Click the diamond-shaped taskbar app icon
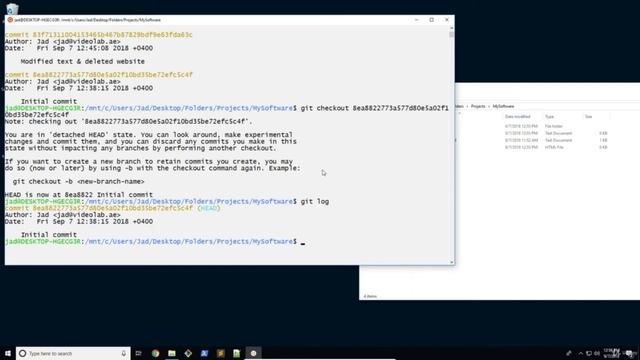The height and width of the screenshot is (360, 640). [188, 353]
